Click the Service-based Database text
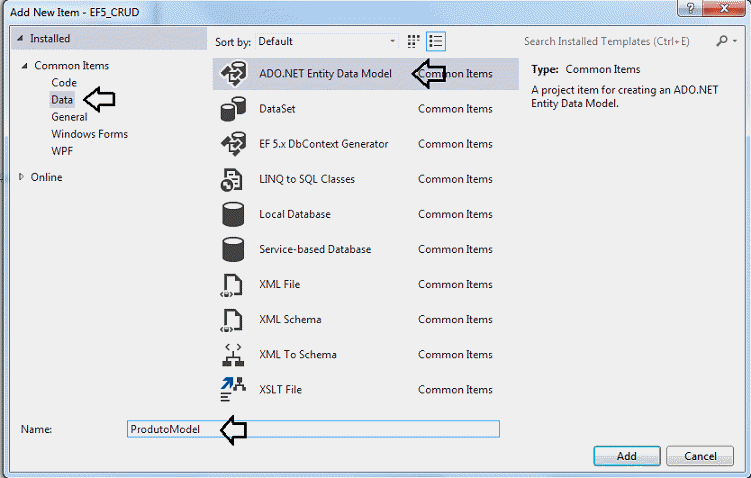The width and height of the screenshot is (751, 478). pos(315,249)
